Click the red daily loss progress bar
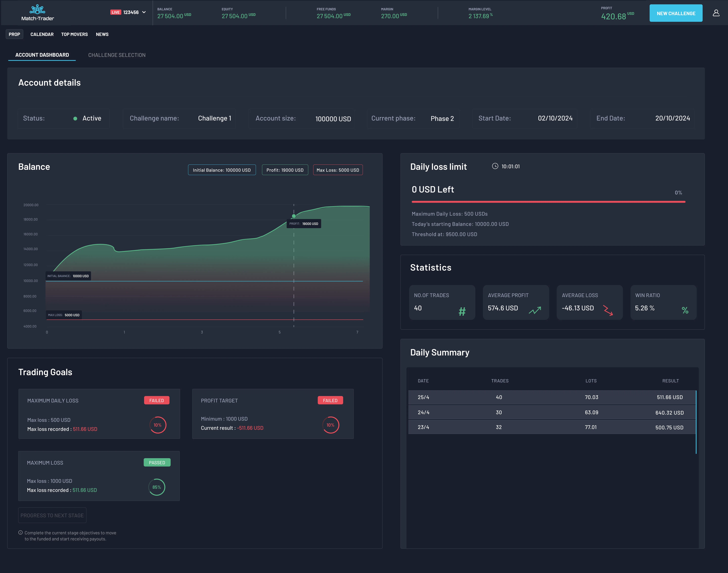 tap(548, 202)
